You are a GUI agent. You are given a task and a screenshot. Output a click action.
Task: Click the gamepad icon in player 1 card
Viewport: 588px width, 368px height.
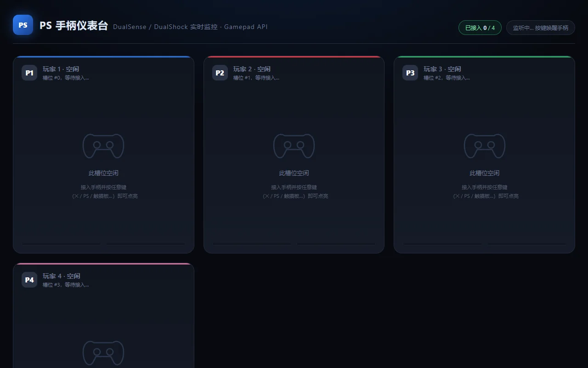tap(103, 146)
